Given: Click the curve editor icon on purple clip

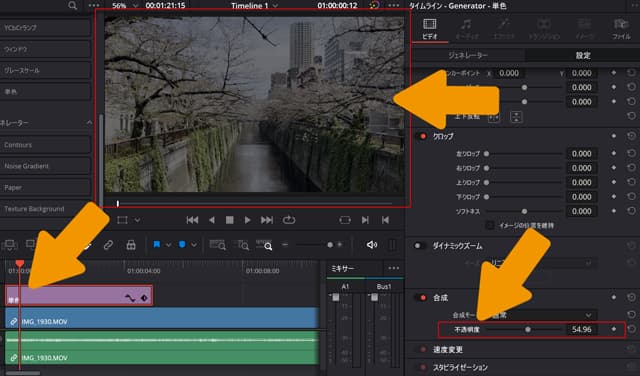Looking at the screenshot, I should click(130, 298).
